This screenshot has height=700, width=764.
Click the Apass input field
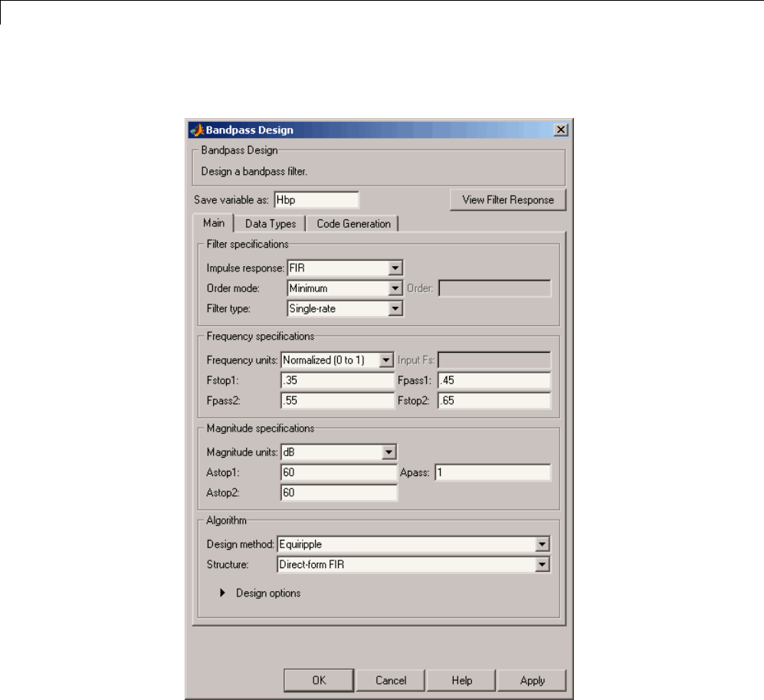(x=493, y=472)
